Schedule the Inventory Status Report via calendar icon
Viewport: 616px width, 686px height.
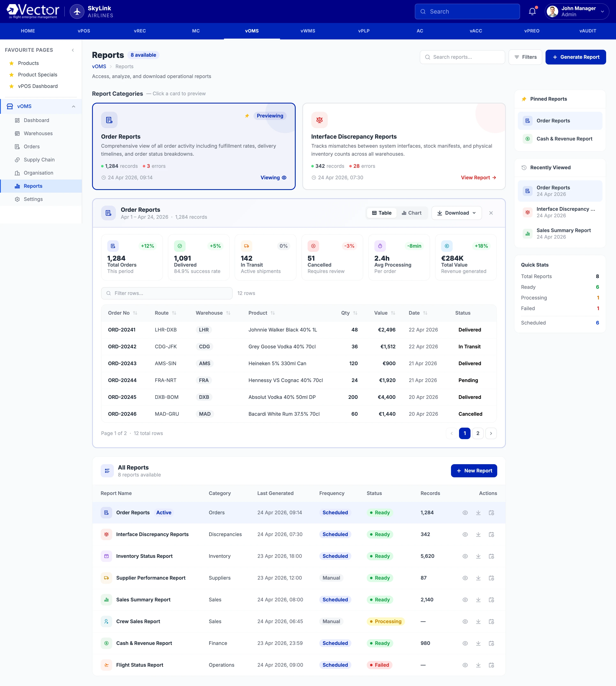click(491, 556)
